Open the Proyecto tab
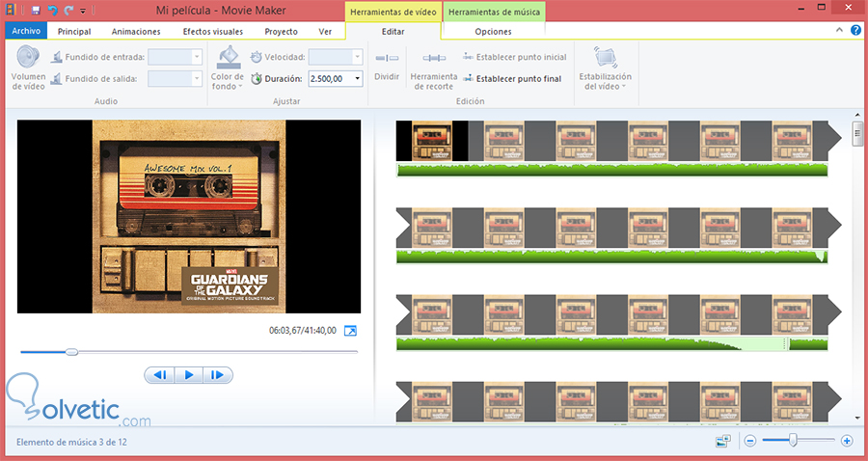This screenshot has height=461, width=868. [x=282, y=32]
